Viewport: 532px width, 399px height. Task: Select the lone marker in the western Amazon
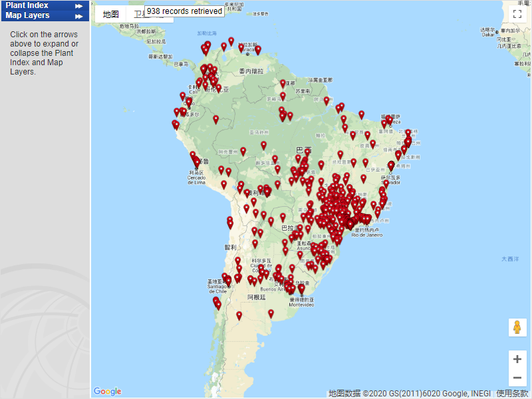click(216, 120)
